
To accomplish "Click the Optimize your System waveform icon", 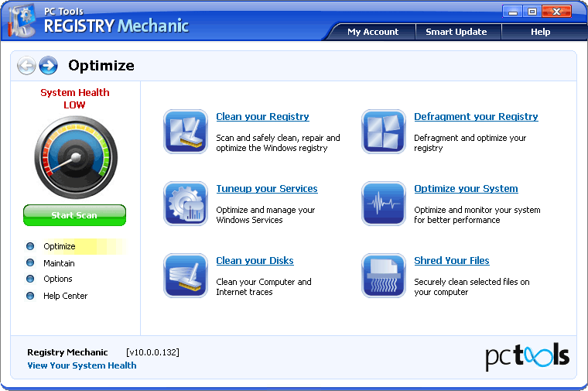I will (x=384, y=204).
